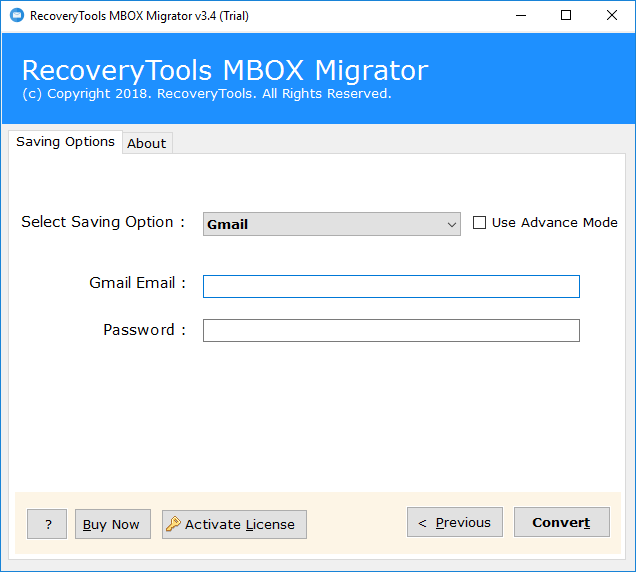Screen dimensions: 636x572
Task: Focus the Gmail Email input field
Action: click(391, 286)
